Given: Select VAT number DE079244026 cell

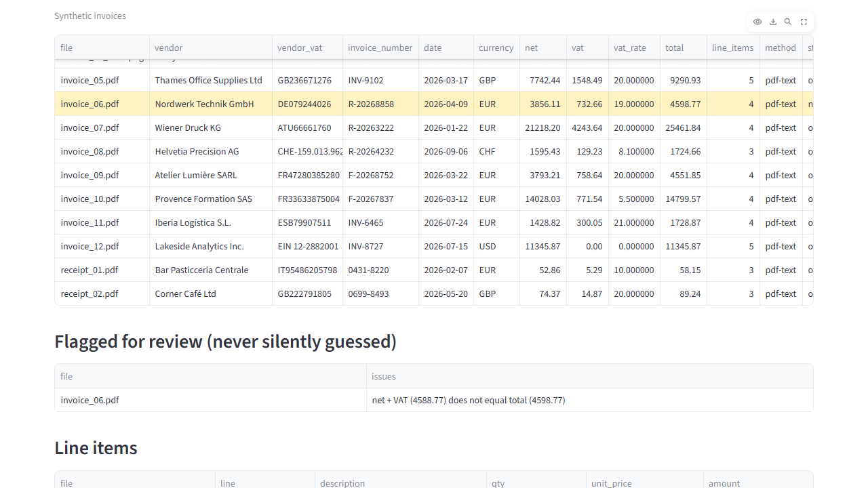Looking at the screenshot, I should click(307, 104).
